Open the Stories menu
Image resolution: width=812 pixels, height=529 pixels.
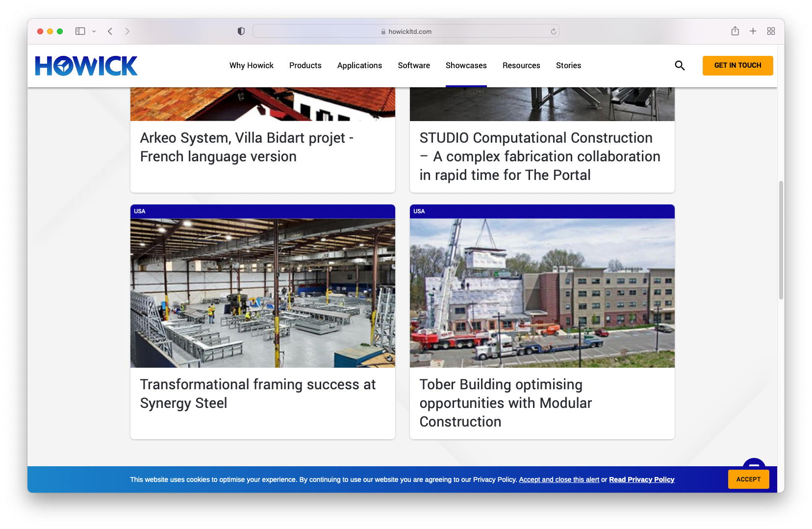coord(568,65)
